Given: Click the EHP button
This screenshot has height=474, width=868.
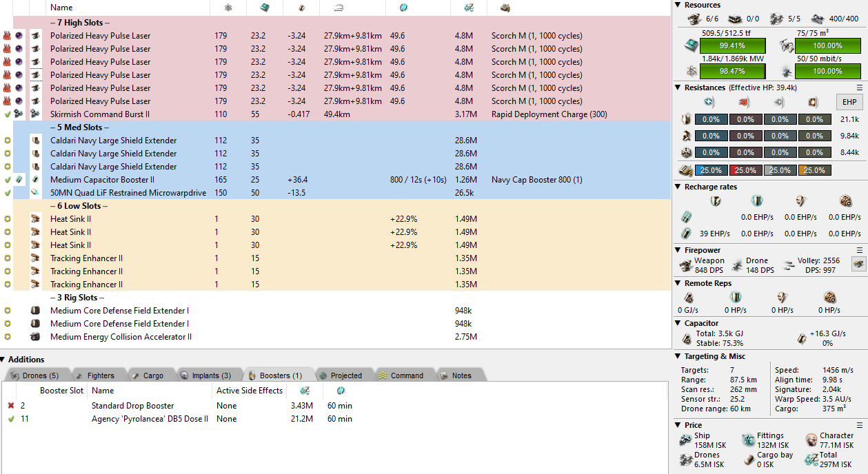Looking at the screenshot, I should point(849,102).
